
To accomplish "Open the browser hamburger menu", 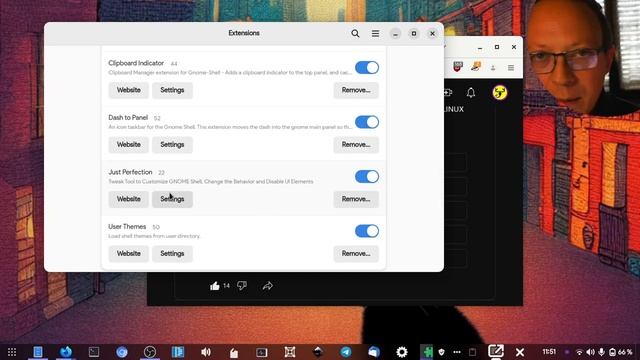I will (511, 68).
